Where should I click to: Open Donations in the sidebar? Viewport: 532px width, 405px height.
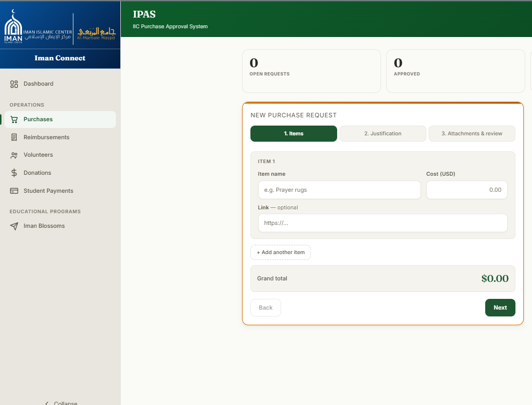[60, 173]
